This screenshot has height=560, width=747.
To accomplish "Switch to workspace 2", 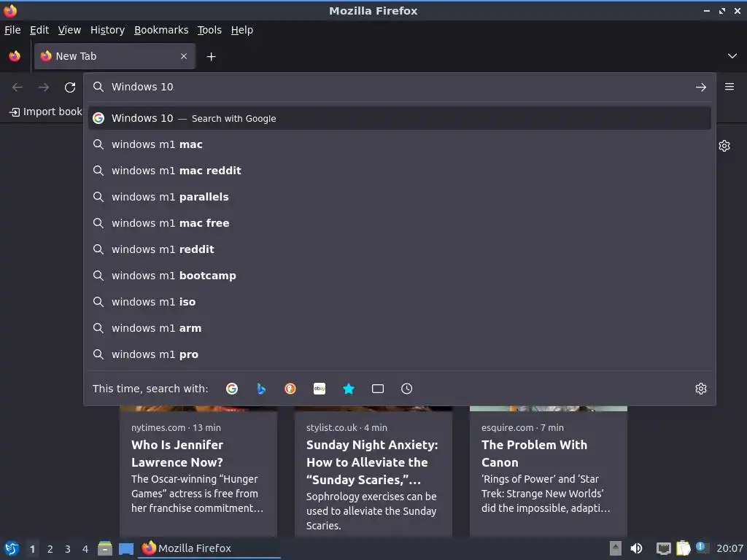I will [x=50, y=549].
